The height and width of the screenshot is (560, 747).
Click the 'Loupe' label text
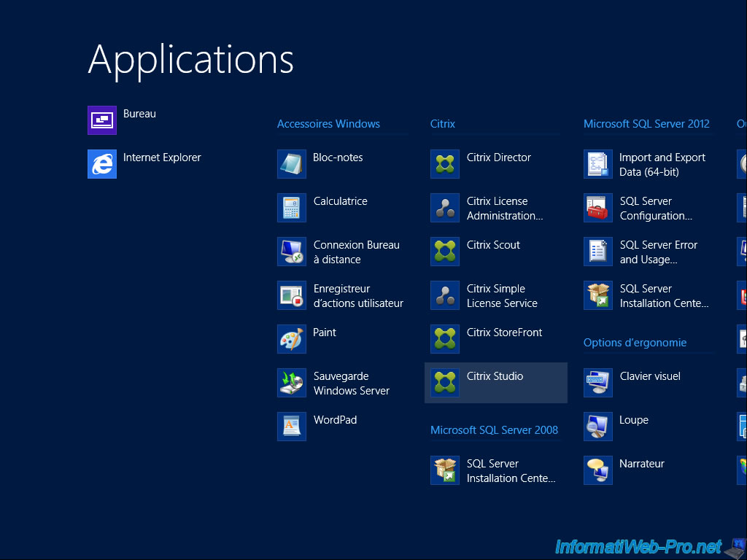click(634, 421)
